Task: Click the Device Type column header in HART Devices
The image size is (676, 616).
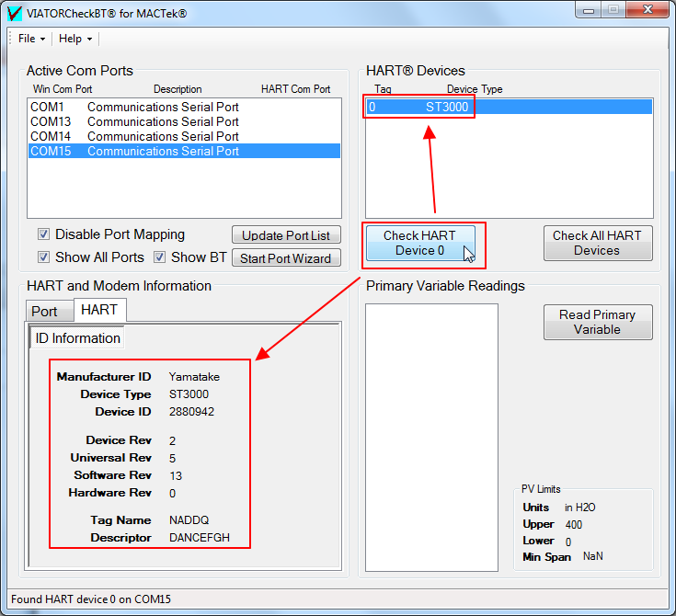Action: tap(475, 89)
